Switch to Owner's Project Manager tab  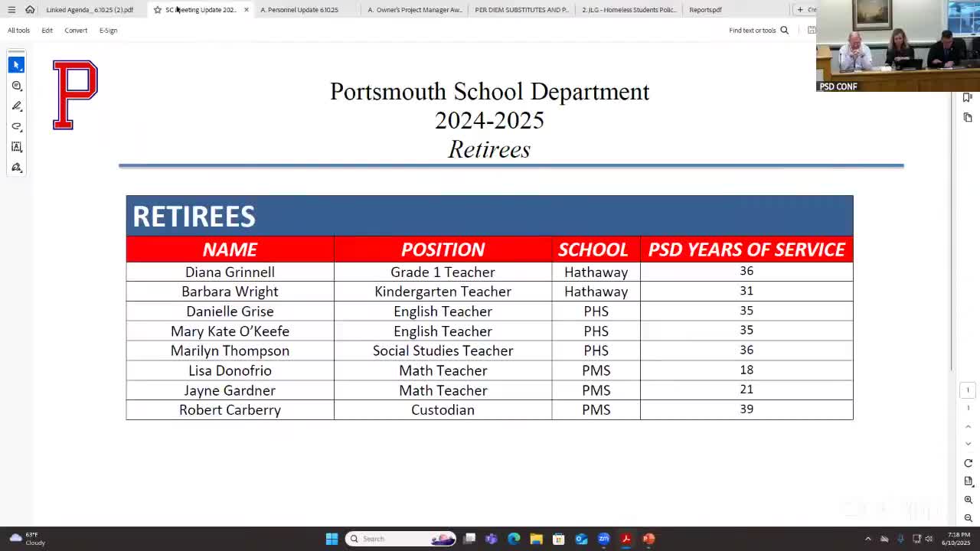(x=414, y=10)
